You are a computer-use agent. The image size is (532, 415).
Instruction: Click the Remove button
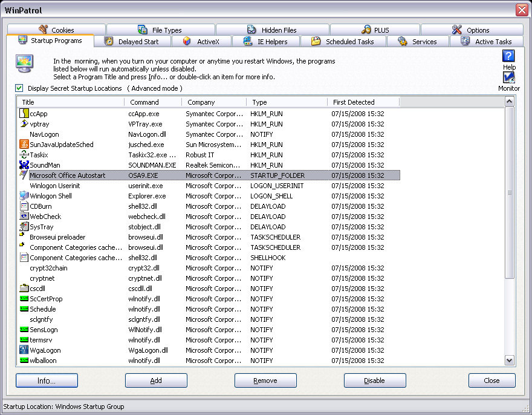point(265,381)
